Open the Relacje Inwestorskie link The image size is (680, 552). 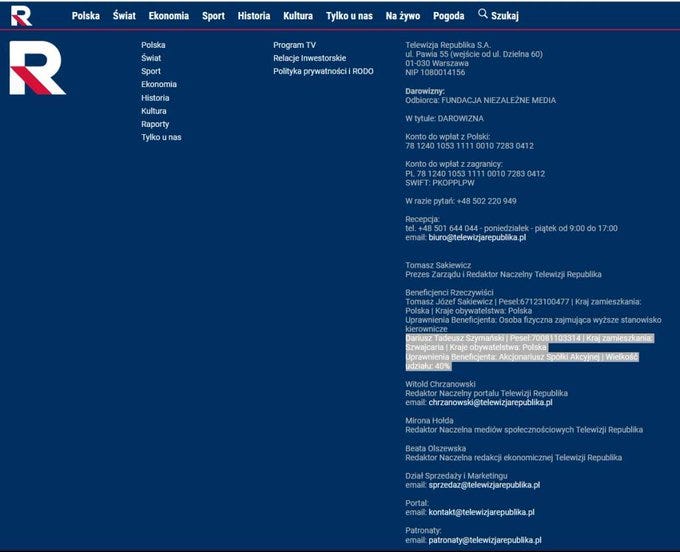pos(310,58)
